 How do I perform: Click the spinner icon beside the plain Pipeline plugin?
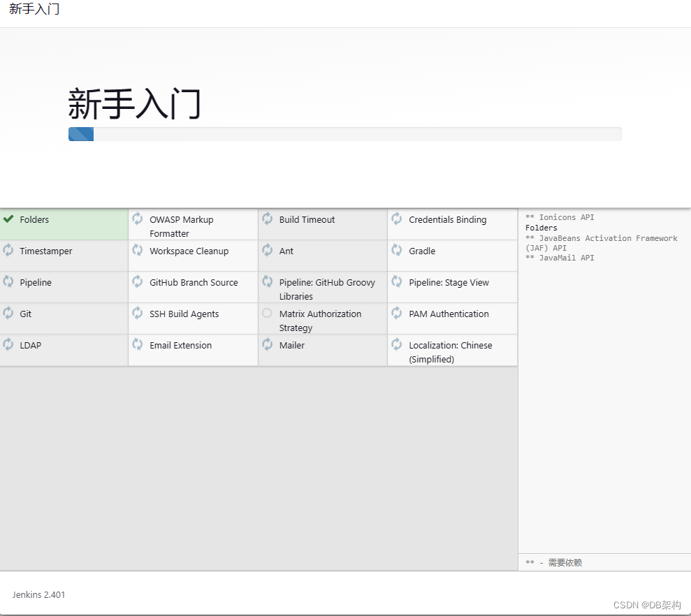pyautogui.click(x=8, y=281)
